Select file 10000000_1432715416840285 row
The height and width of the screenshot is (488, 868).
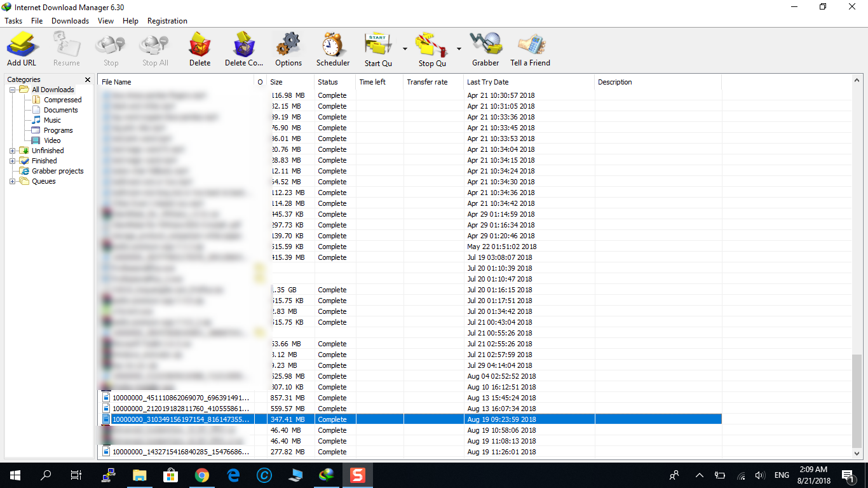pyautogui.click(x=410, y=452)
